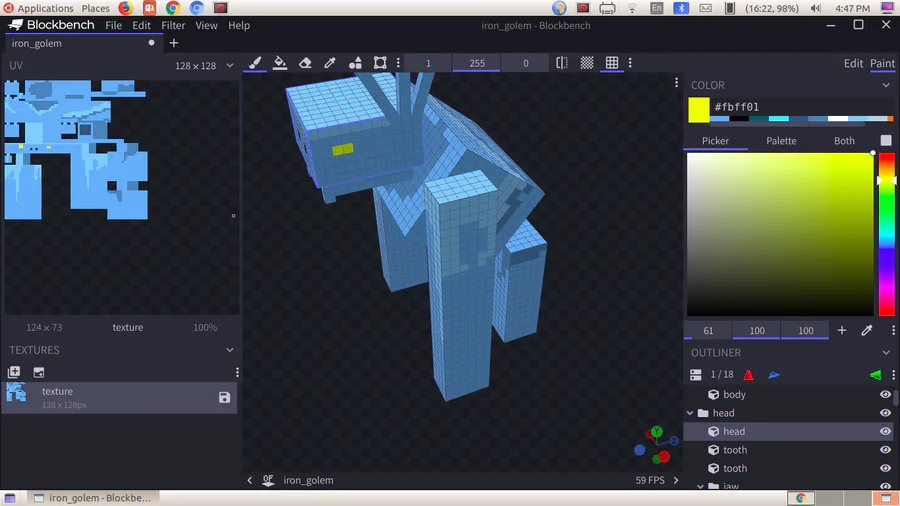
Task: Switch to Edit mode
Action: point(853,63)
